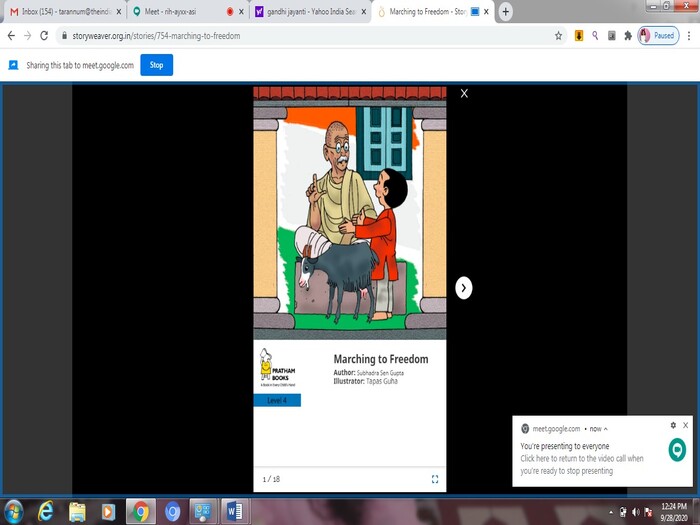The height and width of the screenshot is (525, 700).
Task: Close the story reader overlay
Action: [x=464, y=93]
